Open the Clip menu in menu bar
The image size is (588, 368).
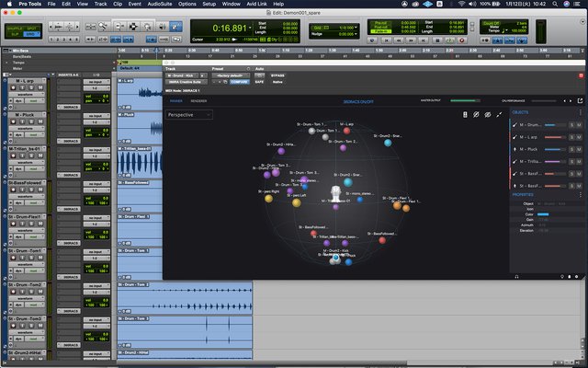pos(116,4)
